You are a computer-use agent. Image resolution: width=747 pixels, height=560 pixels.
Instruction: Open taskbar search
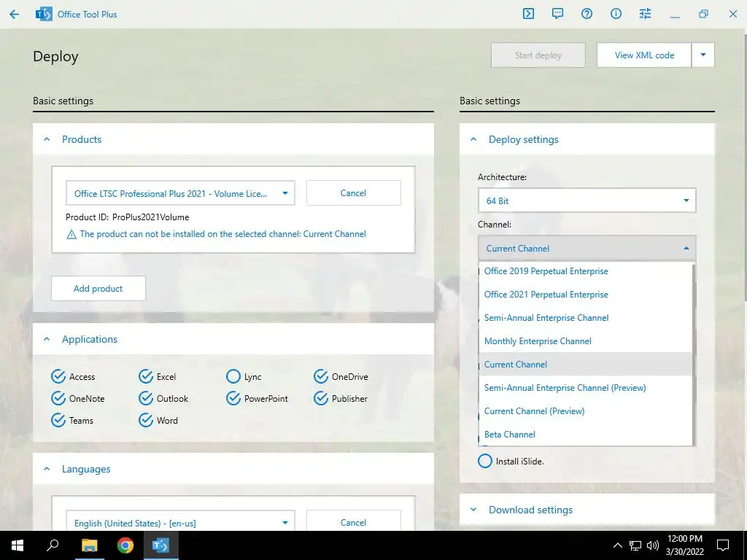point(53,545)
